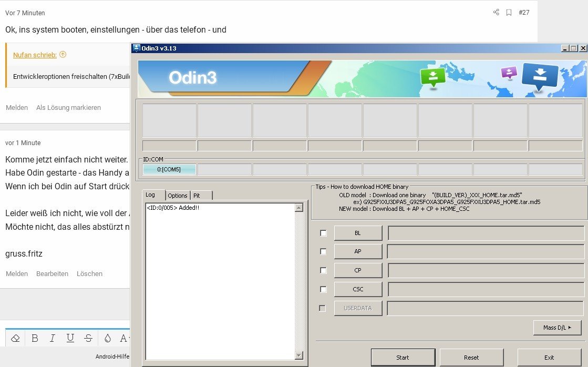The height and width of the screenshot is (367, 588).
Task: Click the Odin3 title bar app icon
Action: [x=137, y=48]
